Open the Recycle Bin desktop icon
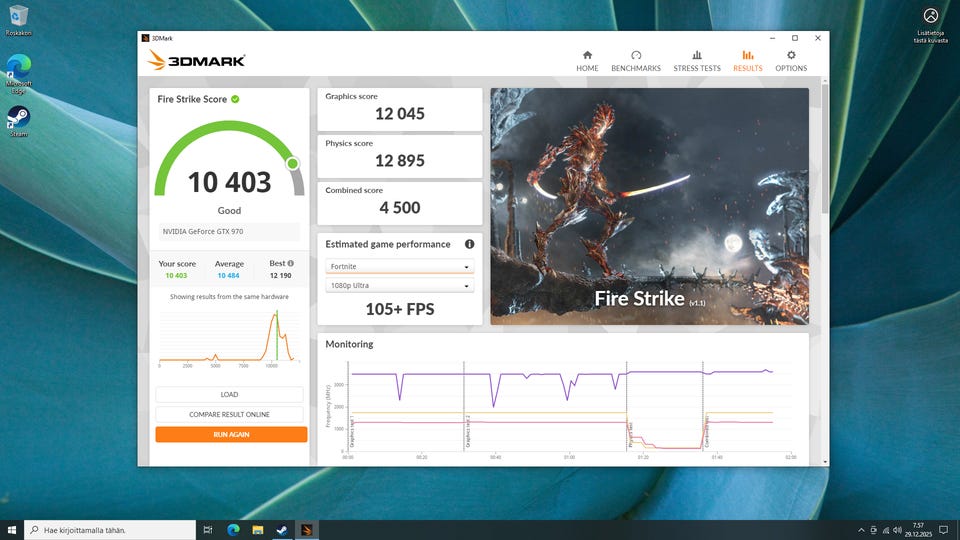The image size is (960, 540). [18, 21]
